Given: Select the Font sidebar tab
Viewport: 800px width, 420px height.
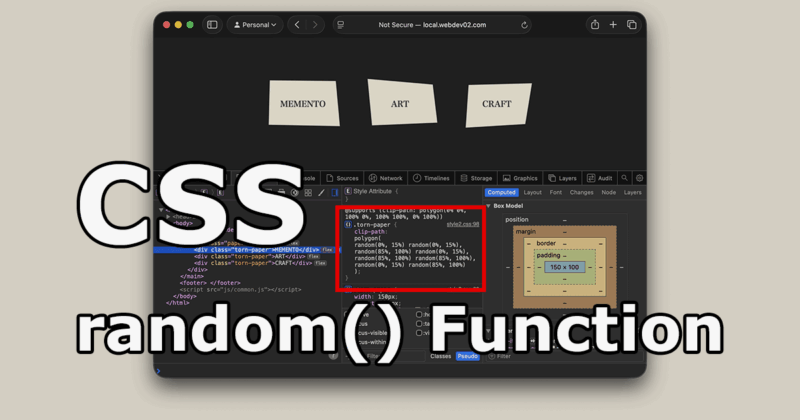Looking at the screenshot, I should 556,192.
